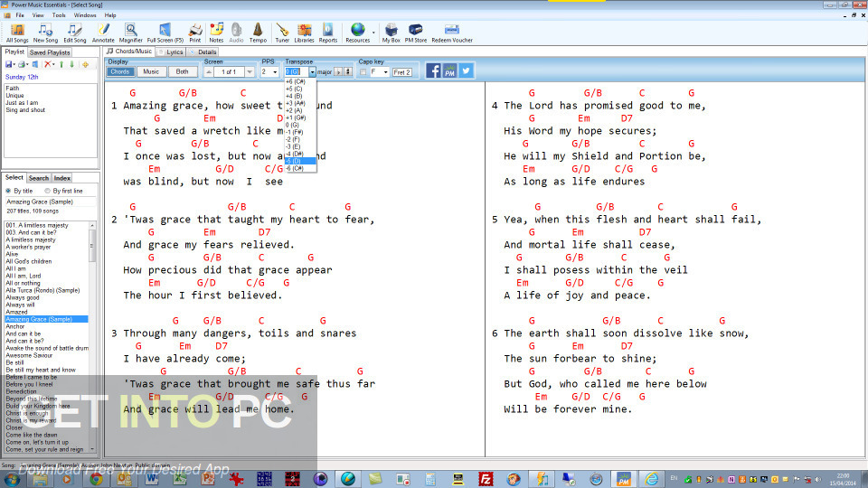This screenshot has height=488, width=868.
Task: Move playlist item up with green arrow
Action: click(61, 65)
